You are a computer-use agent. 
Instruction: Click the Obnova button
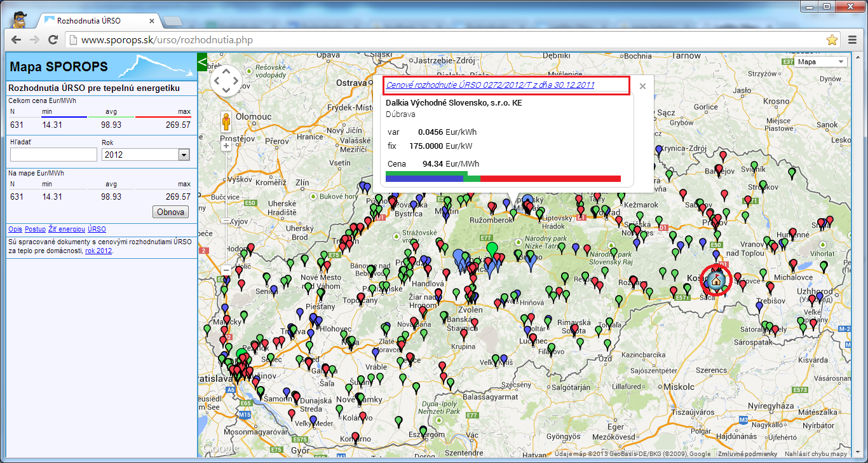point(170,212)
